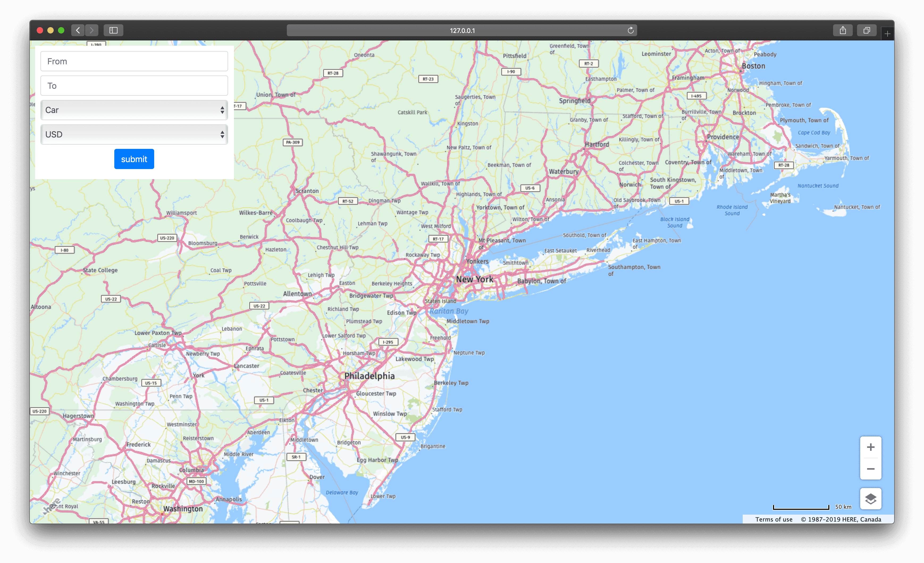This screenshot has height=563, width=924.
Task: Open the Car transport mode dropdown
Action: (134, 110)
